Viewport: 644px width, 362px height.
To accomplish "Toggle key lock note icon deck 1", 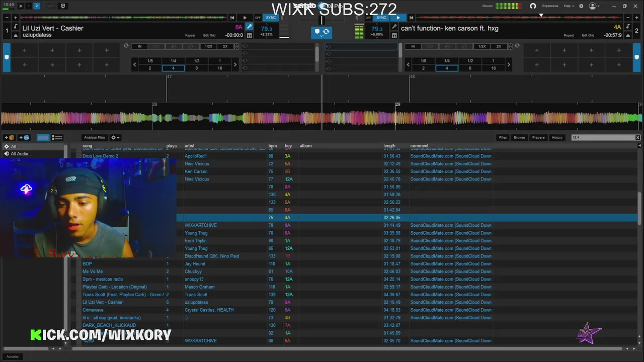I will (x=16, y=27).
